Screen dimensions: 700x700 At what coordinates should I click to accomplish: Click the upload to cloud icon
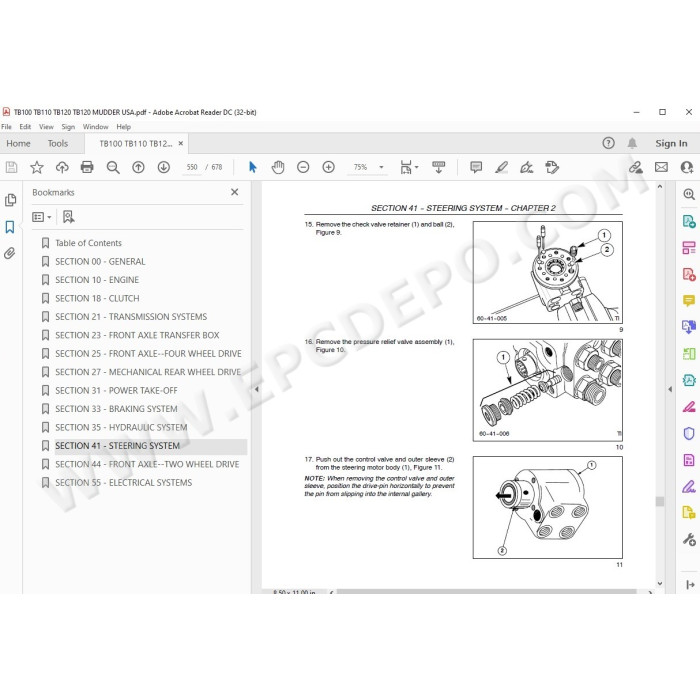(x=62, y=167)
